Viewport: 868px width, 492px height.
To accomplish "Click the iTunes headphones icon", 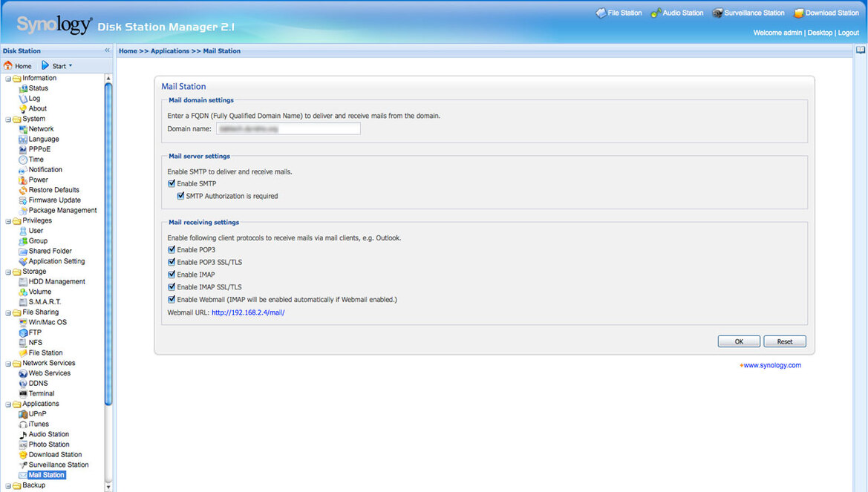I will [x=23, y=424].
